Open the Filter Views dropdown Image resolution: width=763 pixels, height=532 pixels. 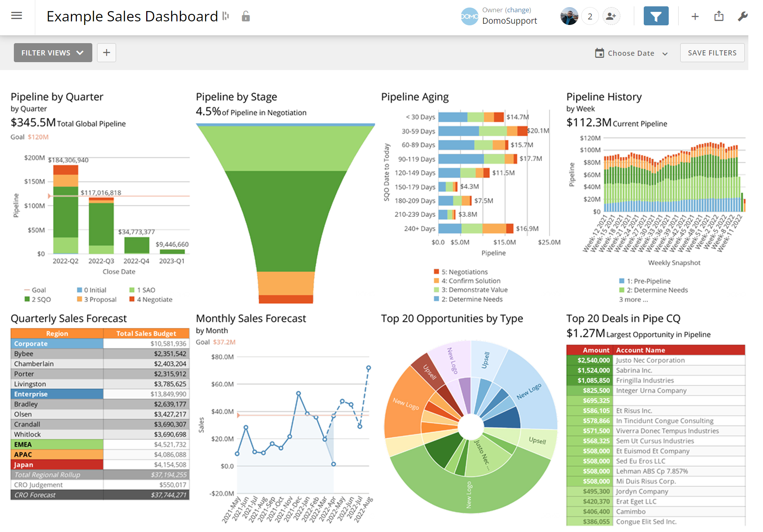[x=53, y=52]
